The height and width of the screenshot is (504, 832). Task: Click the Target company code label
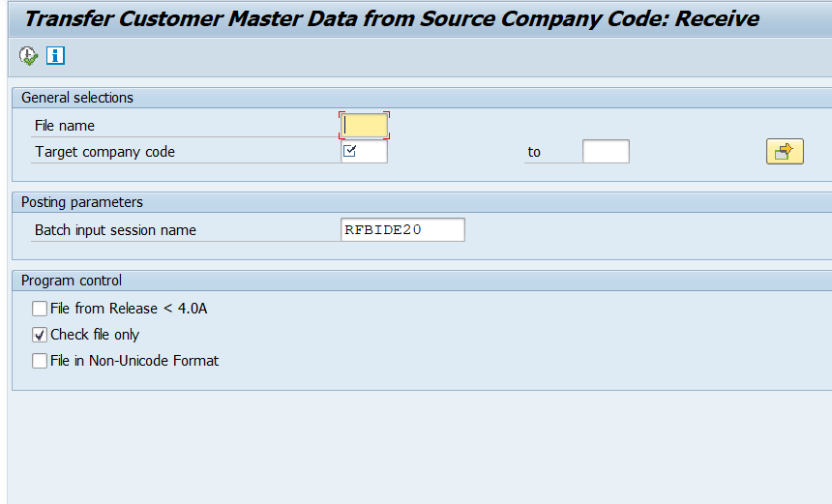tap(105, 152)
